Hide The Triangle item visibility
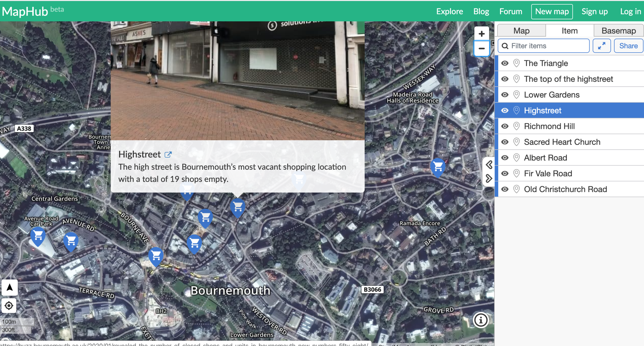 pos(505,63)
